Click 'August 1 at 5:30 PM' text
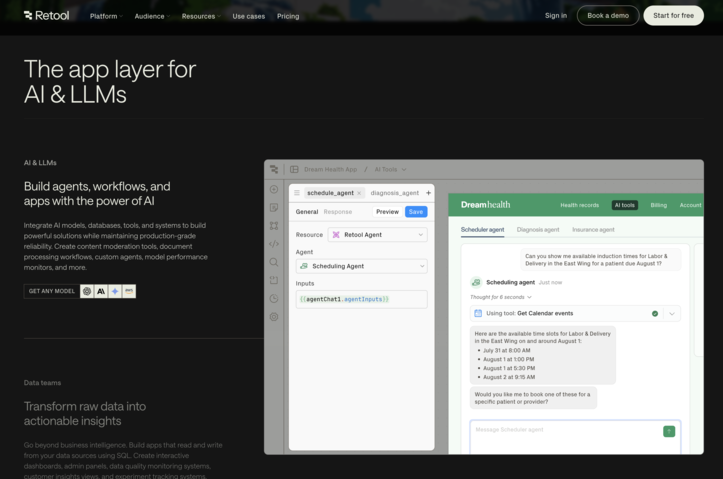The image size is (723, 479). coord(509,369)
